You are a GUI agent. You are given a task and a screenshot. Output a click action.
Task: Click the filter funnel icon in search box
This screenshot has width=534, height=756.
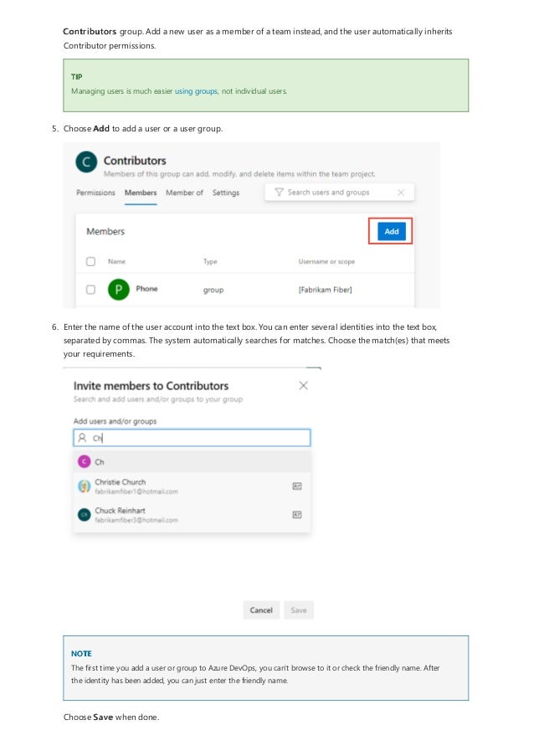coord(279,192)
